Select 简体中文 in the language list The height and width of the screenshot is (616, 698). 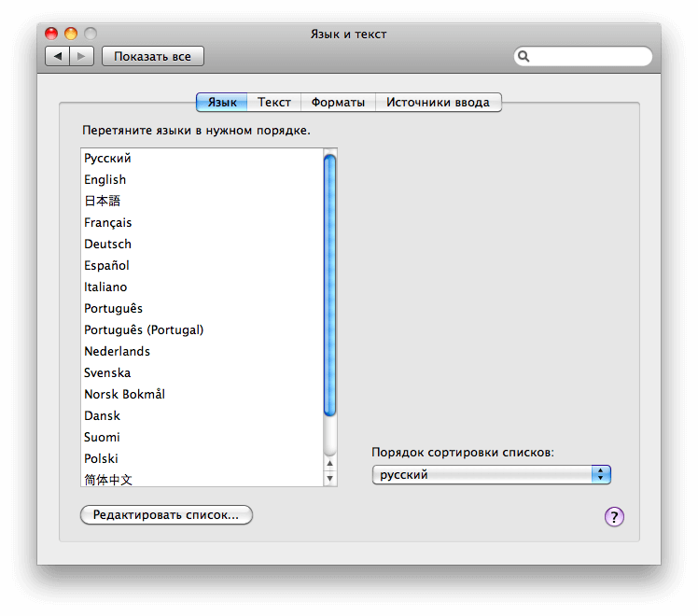coord(202,478)
